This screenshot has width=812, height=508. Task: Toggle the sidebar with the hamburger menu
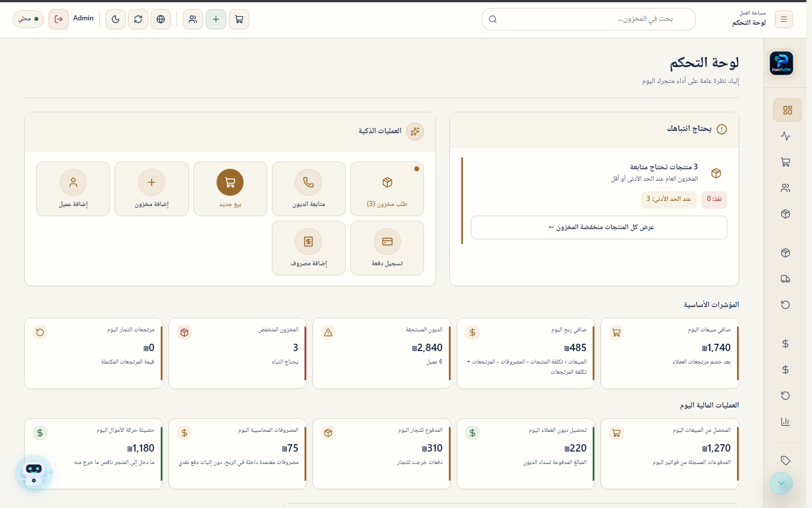pyautogui.click(x=784, y=19)
